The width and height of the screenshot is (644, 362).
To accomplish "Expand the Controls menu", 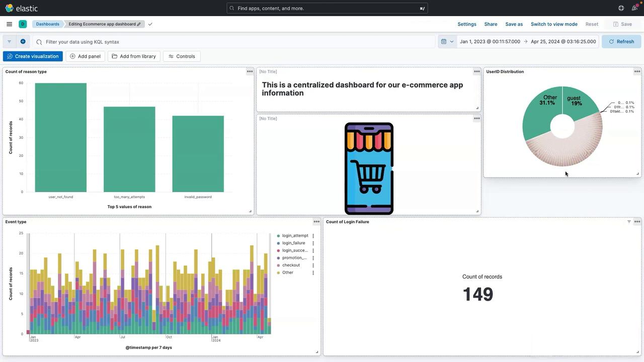I will [x=182, y=56].
